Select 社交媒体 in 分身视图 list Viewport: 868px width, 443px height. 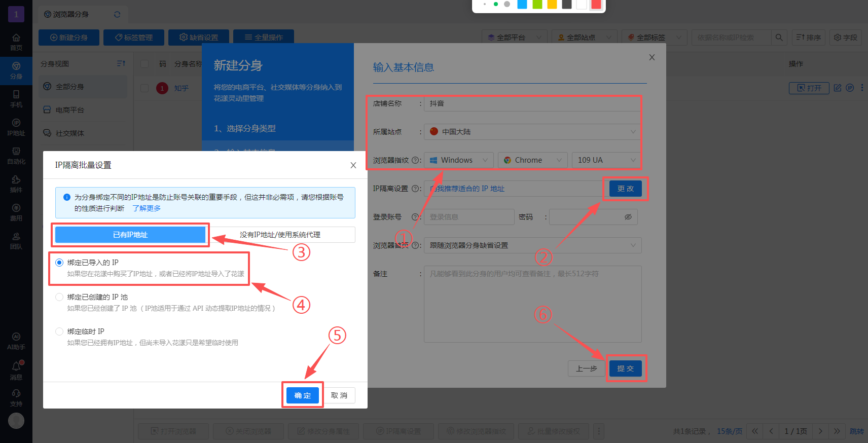[x=84, y=133]
